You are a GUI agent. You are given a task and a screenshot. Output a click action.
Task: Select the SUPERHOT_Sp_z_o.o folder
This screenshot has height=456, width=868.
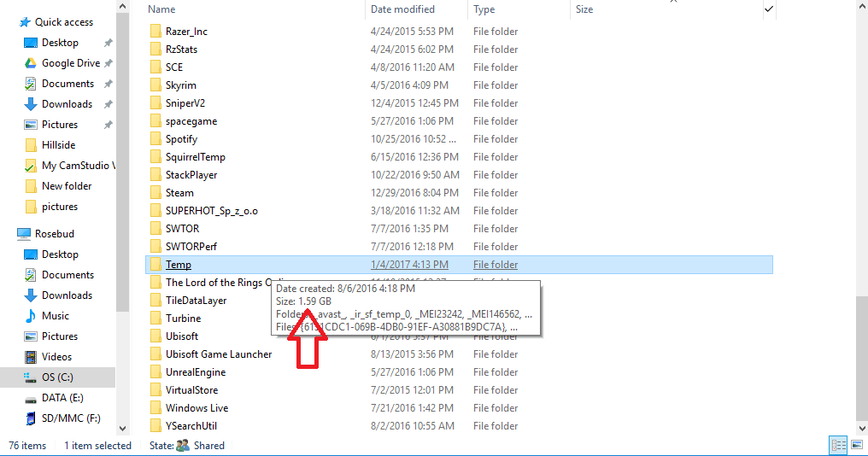point(212,211)
